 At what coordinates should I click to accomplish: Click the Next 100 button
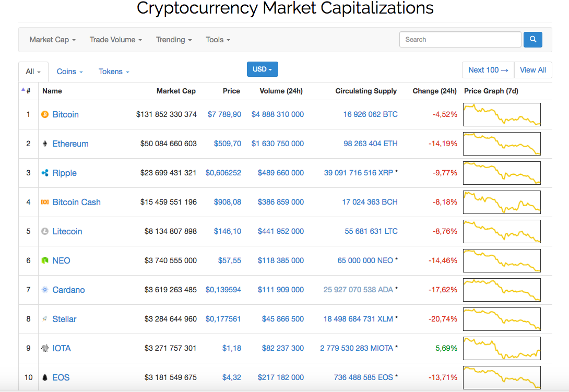pyautogui.click(x=488, y=70)
